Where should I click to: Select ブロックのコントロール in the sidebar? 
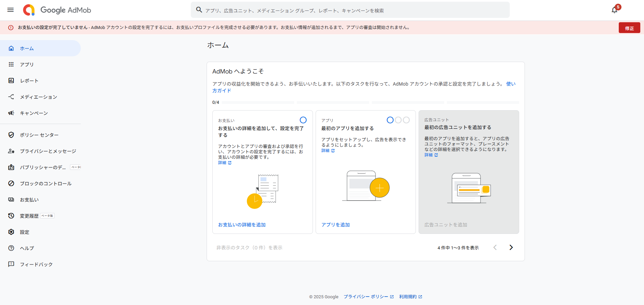[45, 183]
